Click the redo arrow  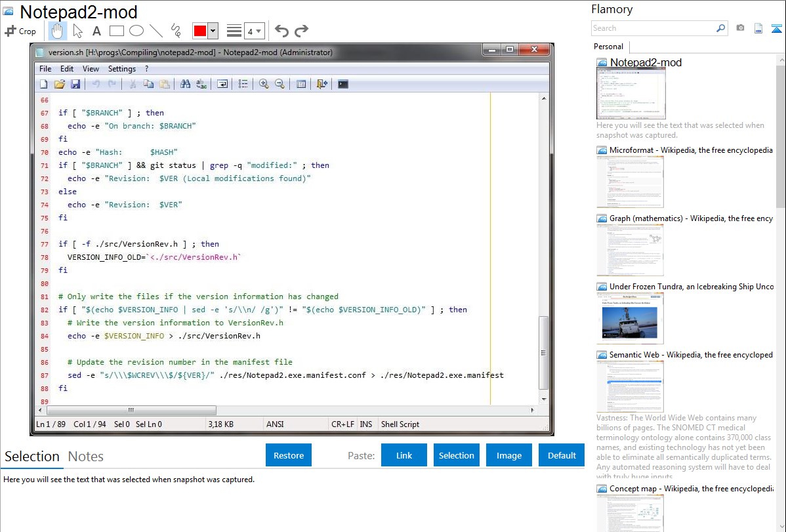coord(301,31)
